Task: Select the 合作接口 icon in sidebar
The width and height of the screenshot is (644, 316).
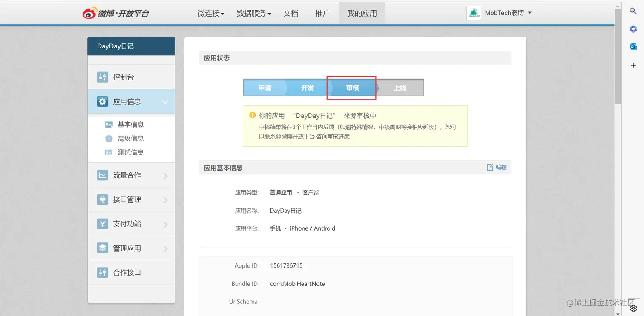Action: 102,272
